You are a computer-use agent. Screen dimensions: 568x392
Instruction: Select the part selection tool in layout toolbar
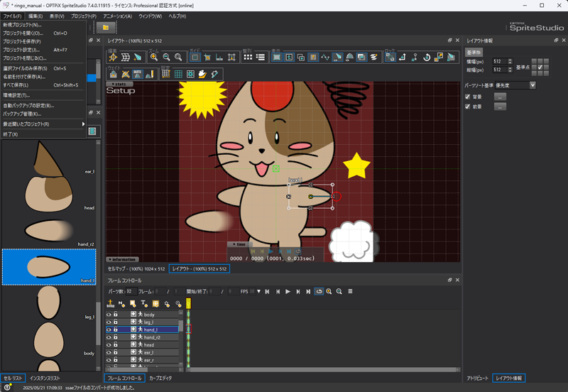[x=113, y=58]
